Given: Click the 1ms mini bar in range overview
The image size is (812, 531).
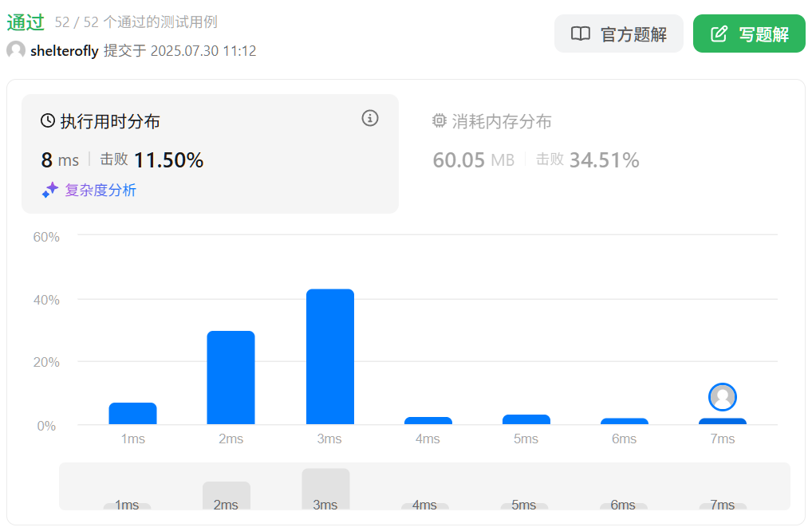Looking at the screenshot, I should pos(128,506).
